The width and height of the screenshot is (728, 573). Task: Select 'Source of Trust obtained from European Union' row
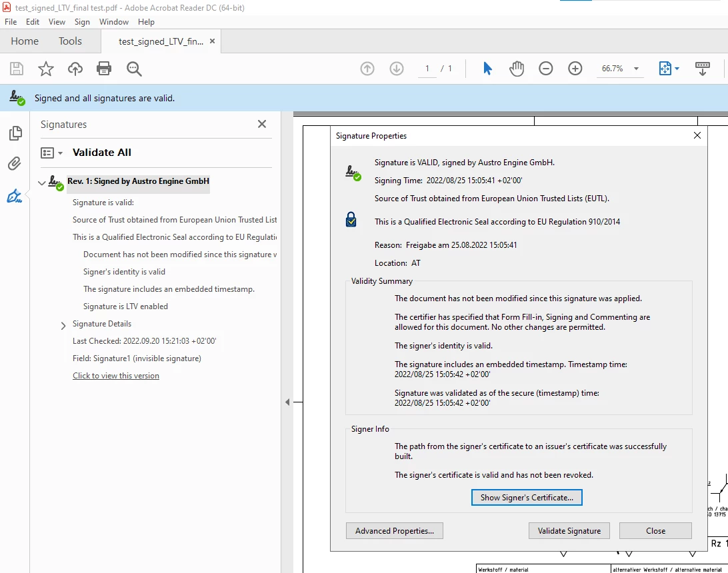click(x=175, y=219)
